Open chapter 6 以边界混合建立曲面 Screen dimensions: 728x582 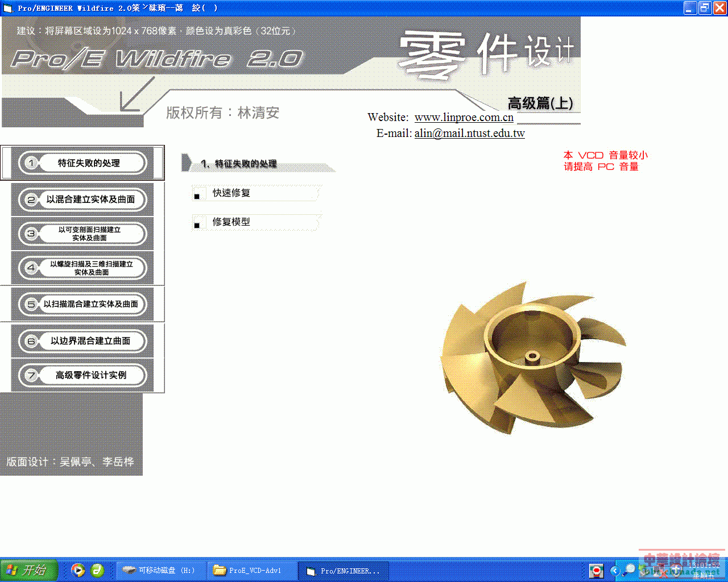[x=82, y=341]
